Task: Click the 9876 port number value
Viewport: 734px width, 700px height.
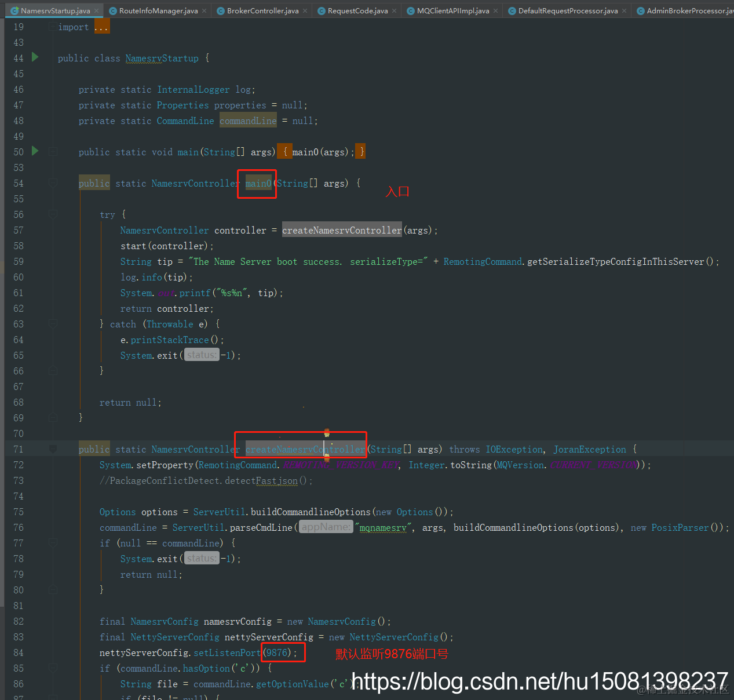Action: (277, 652)
